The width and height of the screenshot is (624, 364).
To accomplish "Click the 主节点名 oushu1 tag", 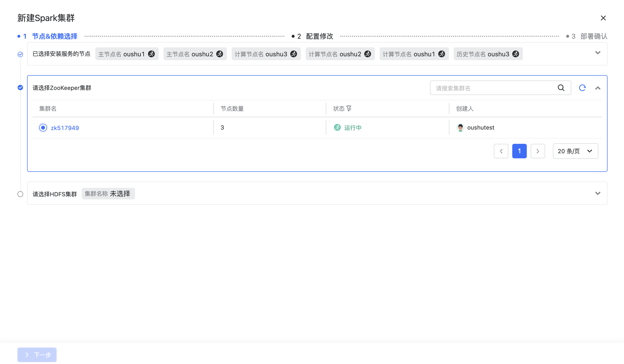I will pyautogui.click(x=127, y=54).
